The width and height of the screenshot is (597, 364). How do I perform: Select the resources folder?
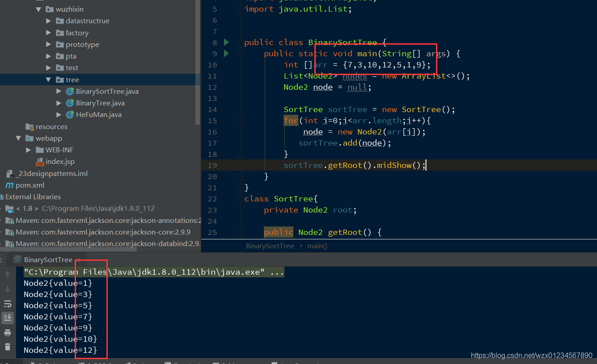[x=51, y=127]
